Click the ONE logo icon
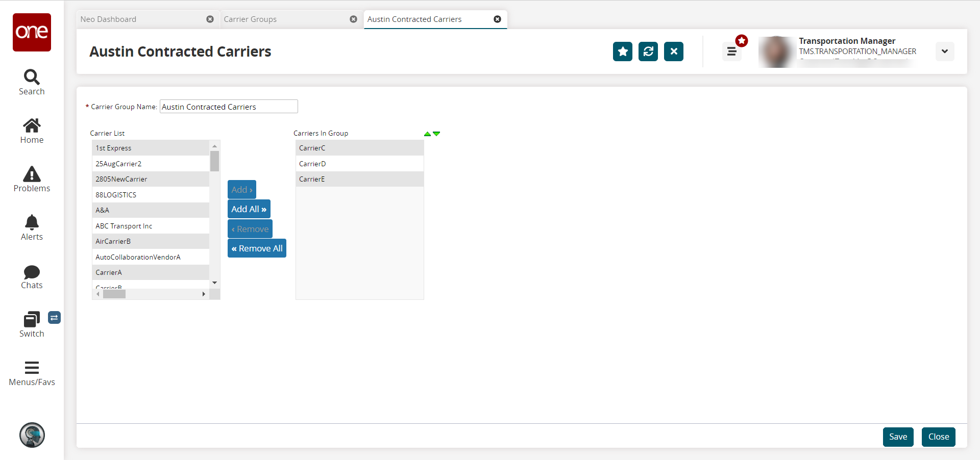Viewport: 980px width, 460px height. [32, 32]
